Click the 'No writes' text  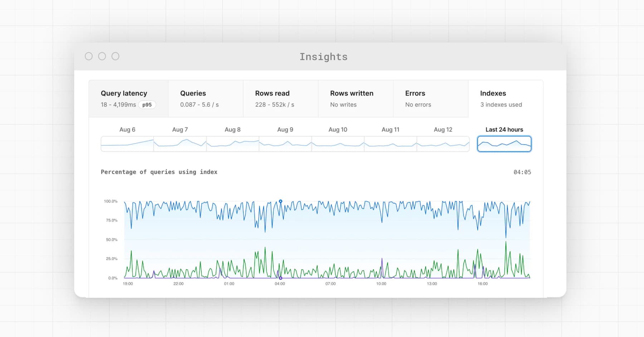(343, 104)
